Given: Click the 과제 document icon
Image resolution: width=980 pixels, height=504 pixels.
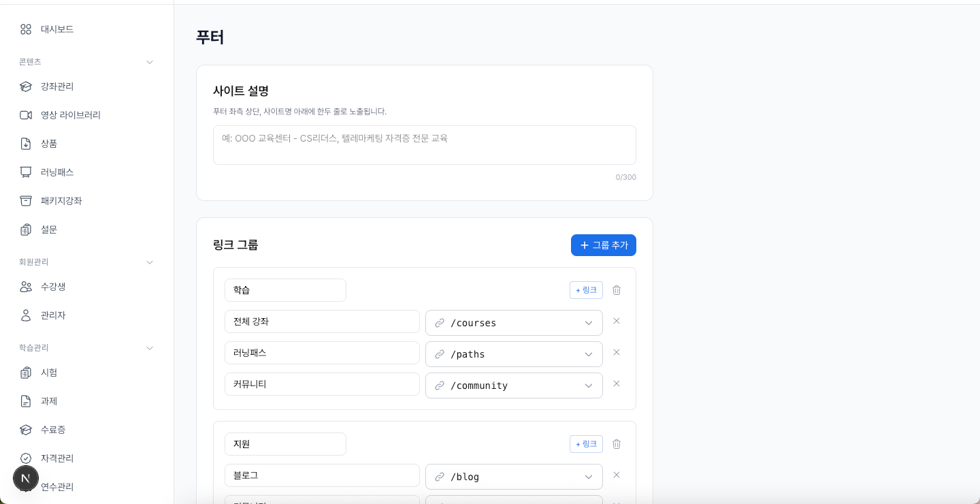Looking at the screenshot, I should pyautogui.click(x=26, y=401).
